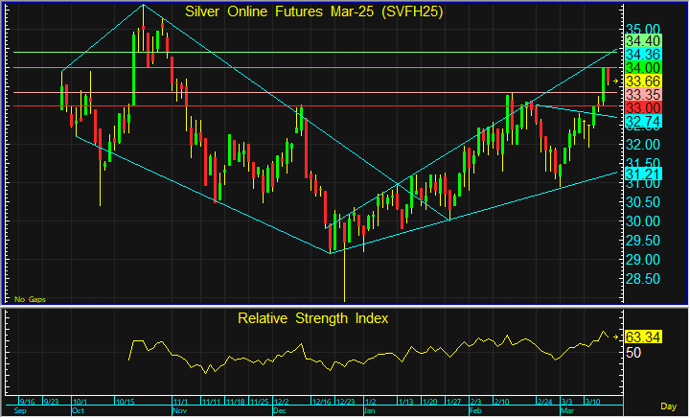Select the 34.40 light green price label
690x418 pixels.
click(641, 39)
